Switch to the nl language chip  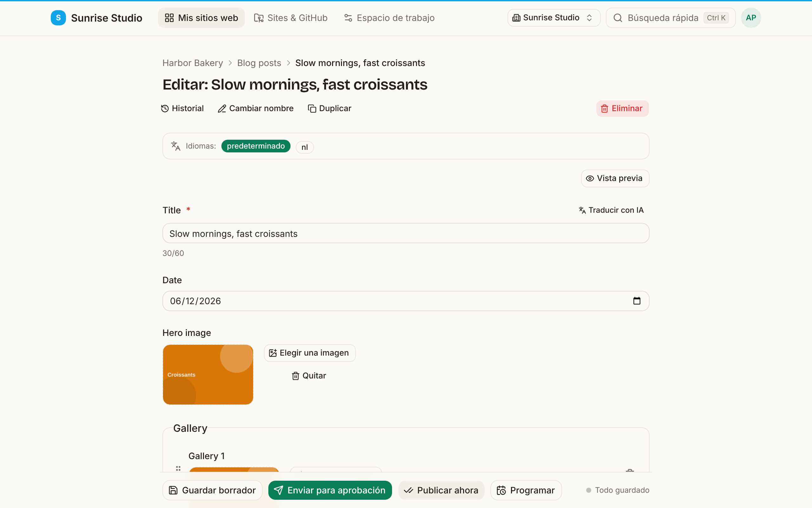pos(305,147)
